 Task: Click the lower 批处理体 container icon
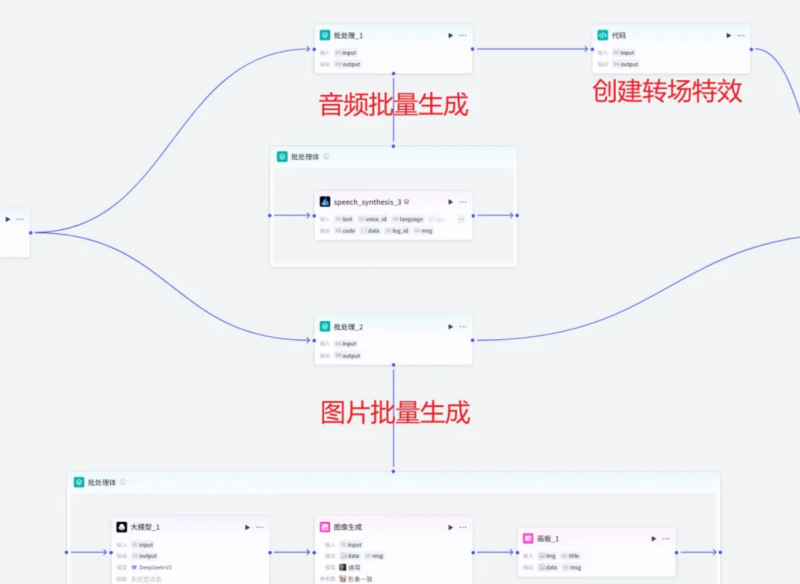click(79, 482)
